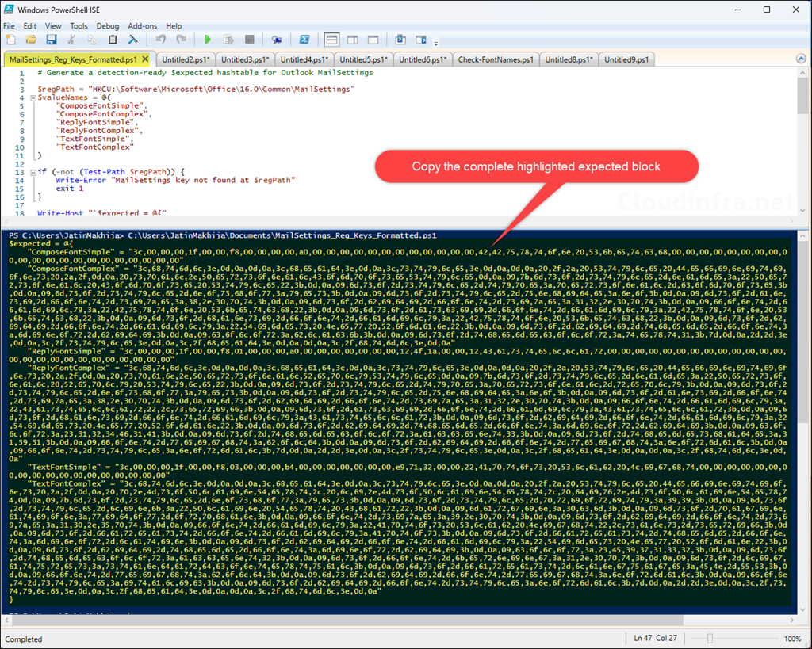Open a New Remote PowerShell Tab icon
The width and height of the screenshot is (812, 649).
click(275, 40)
